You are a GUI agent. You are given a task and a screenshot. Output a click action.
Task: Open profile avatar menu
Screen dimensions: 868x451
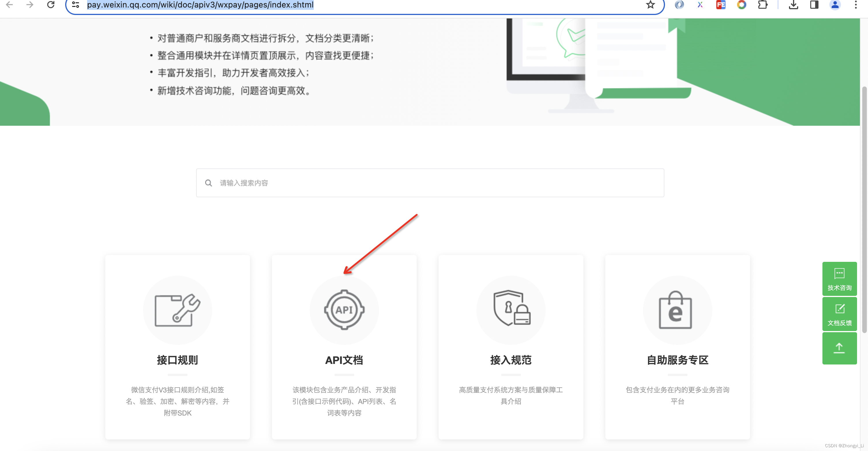coord(835,5)
